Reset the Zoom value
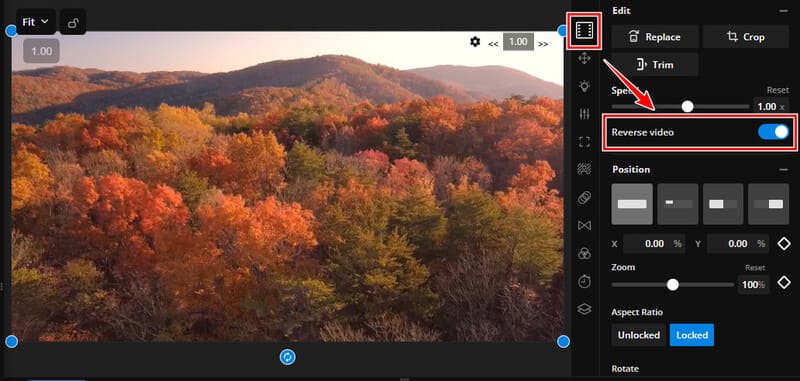This screenshot has width=800, height=381. [x=755, y=267]
